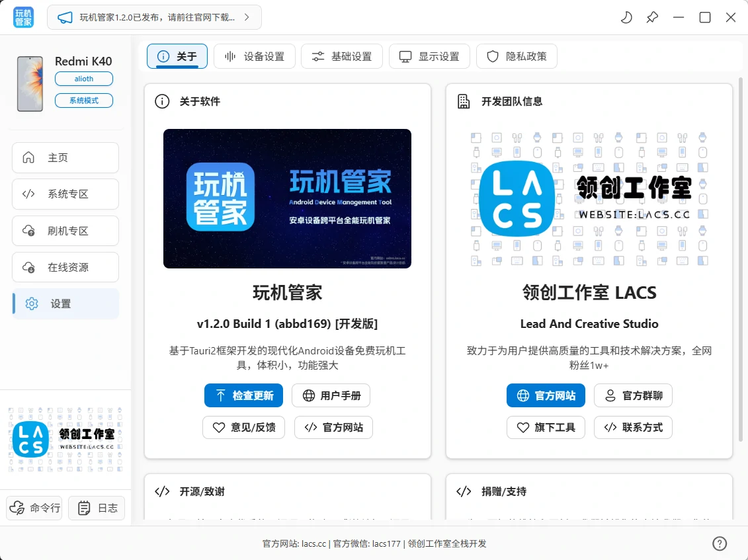The image size is (748, 560).
Task: Switch to the 基础设置 tab
Action: [x=342, y=56]
